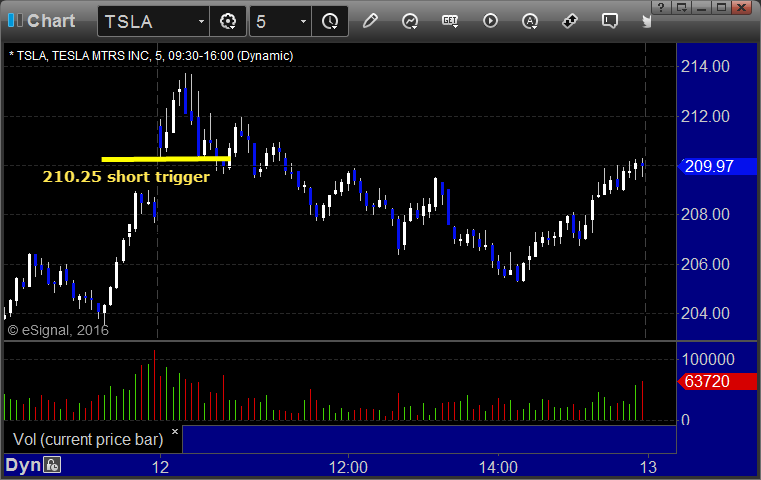Image resolution: width=761 pixels, height=480 pixels.
Task: Click the Twitter bird icon
Action: tap(646, 21)
